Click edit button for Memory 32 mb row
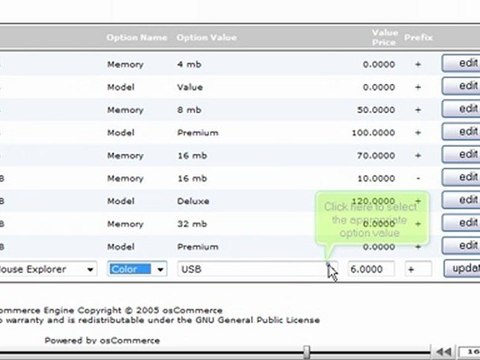The height and width of the screenshot is (360, 480). (461, 223)
